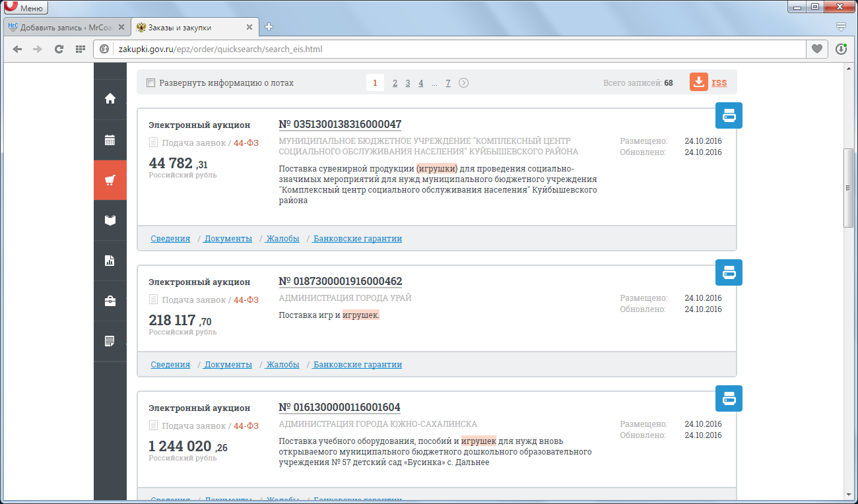Click the scrollbar down arrow
The height and width of the screenshot is (504, 858).
click(x=849, y=494)
